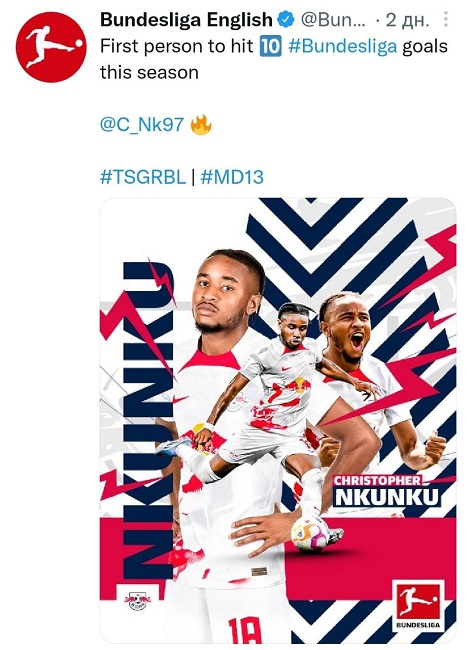This screenshot has width=472, height=650.
Task: Open the @Bun... account handle
Action: [333, 19]
